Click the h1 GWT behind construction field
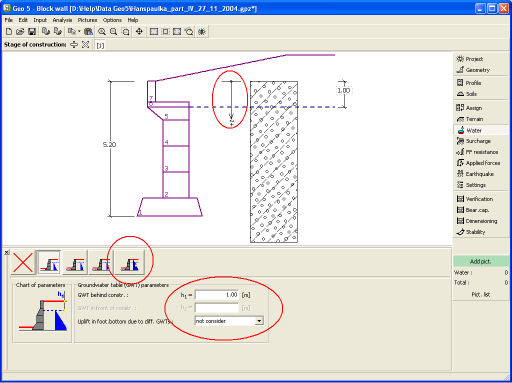 point(217,295)
